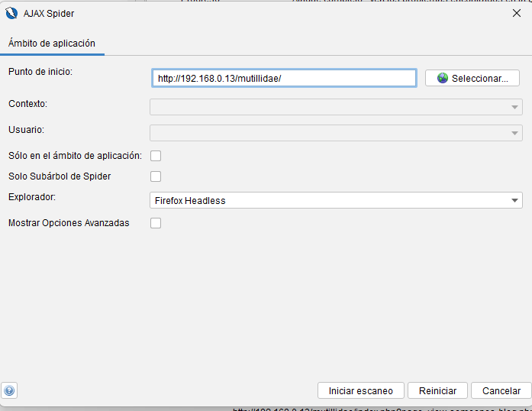Image resolution: width=532 pixels, height=411 pixels.
Task: Open the Usuario combo box
Action: coord(336,133)
